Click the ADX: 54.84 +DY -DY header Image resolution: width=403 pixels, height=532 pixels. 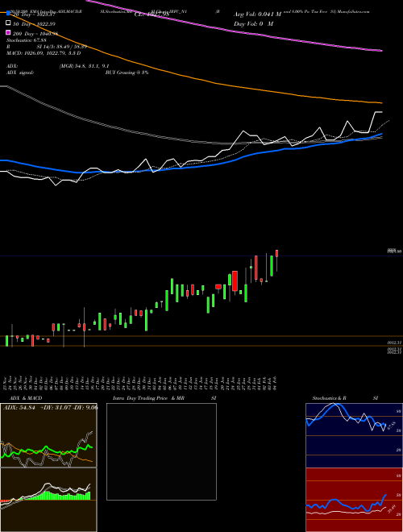(50, 408)
